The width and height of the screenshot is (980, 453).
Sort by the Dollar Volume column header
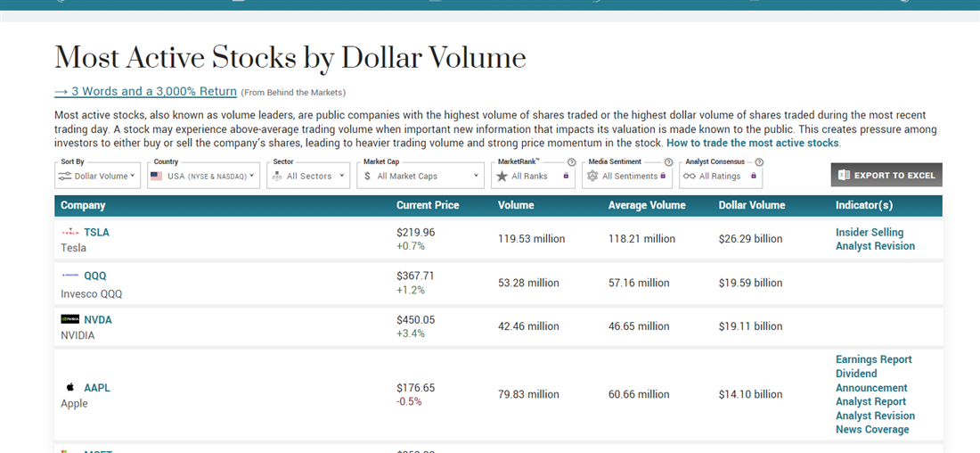click(x=752, y=205)
